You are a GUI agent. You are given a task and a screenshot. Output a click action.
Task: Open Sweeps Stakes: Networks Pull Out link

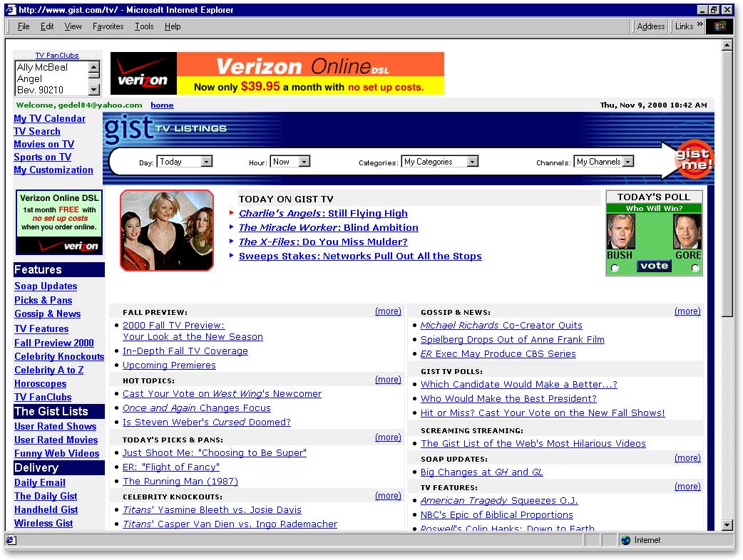(360, 256)
